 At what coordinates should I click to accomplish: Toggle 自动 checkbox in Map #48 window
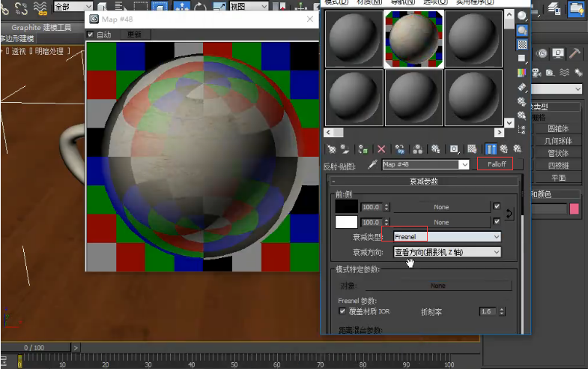pos(91,34)
